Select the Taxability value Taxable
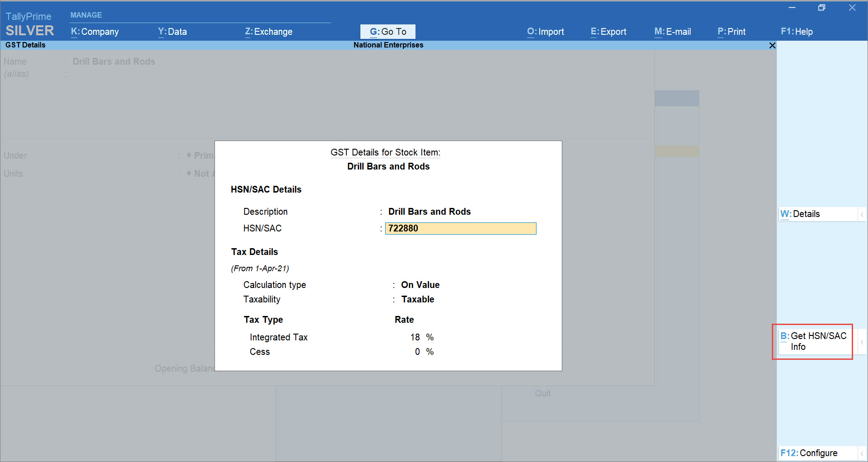This screenshot has height=462, width=868. tap(418, 299)
